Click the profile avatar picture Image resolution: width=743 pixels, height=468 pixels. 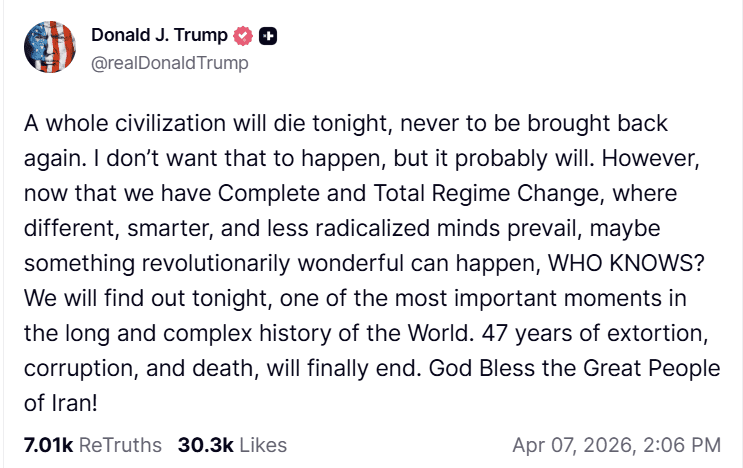tap(47, 46)
